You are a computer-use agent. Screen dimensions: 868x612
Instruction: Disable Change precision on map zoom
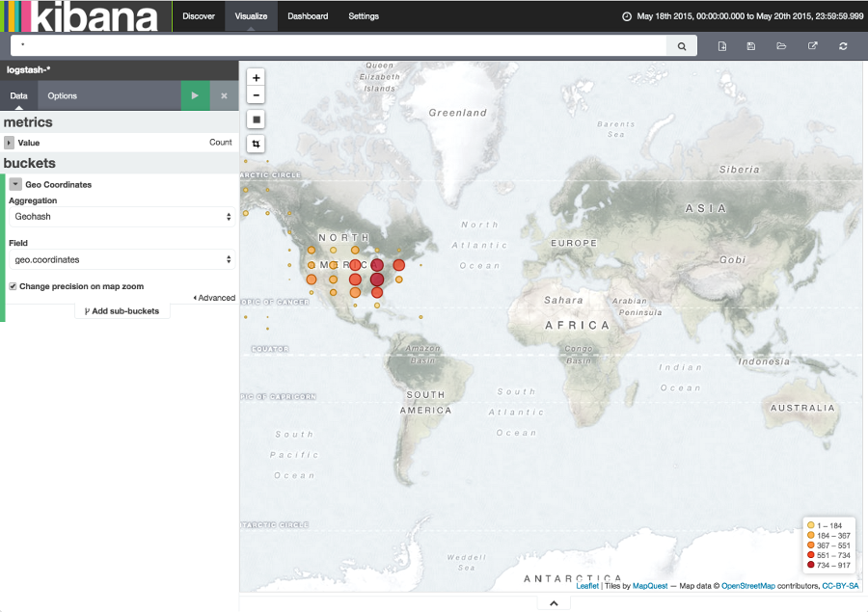pos(13,284)
